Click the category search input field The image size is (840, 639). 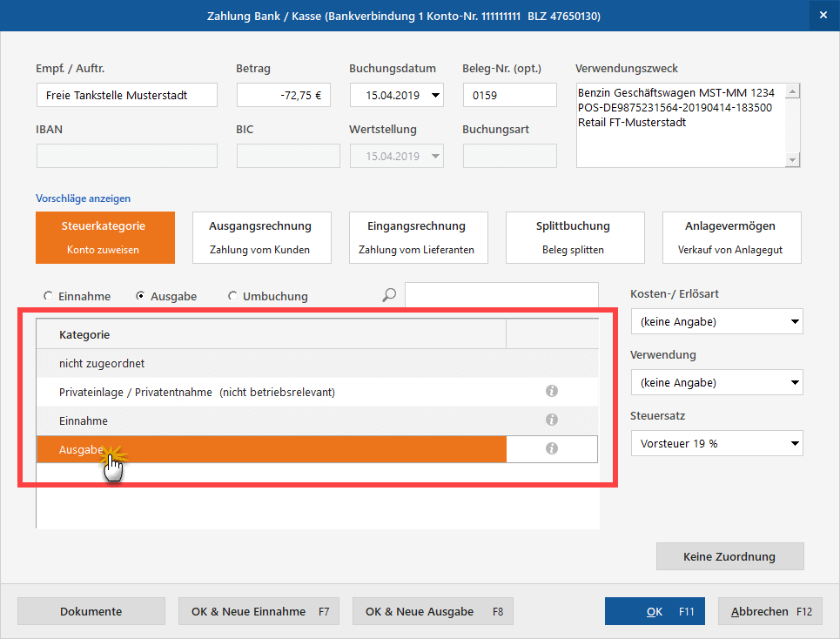coord(501,294)
